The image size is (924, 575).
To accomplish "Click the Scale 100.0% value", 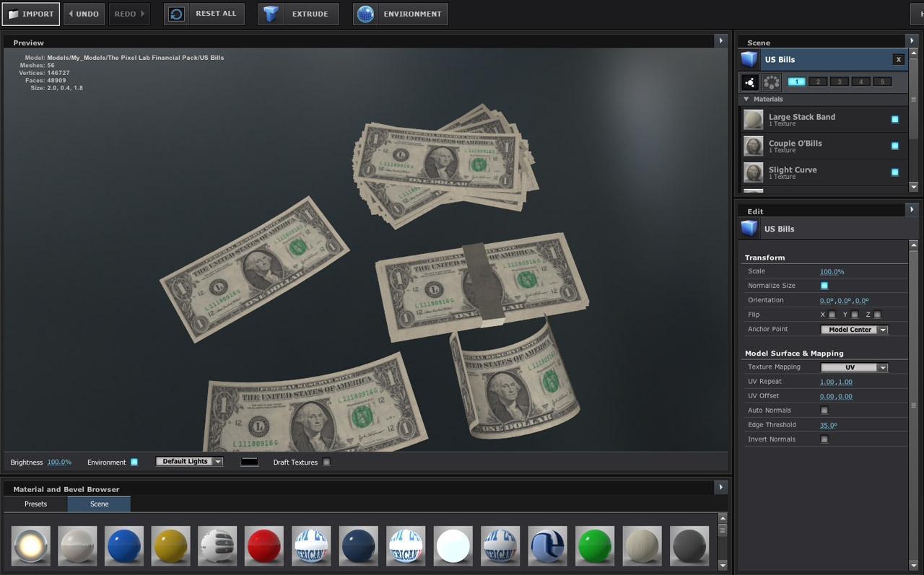I will 832,272.
